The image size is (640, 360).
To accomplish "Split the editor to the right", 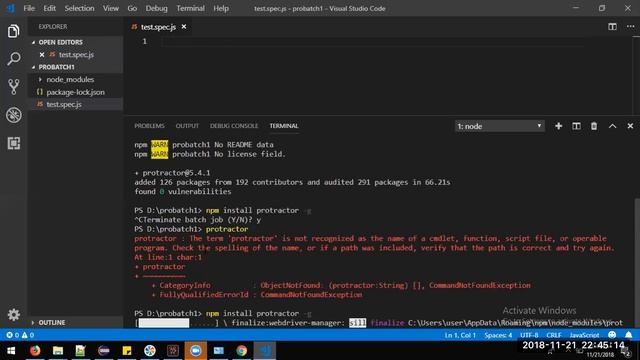I will pos(612,27).
